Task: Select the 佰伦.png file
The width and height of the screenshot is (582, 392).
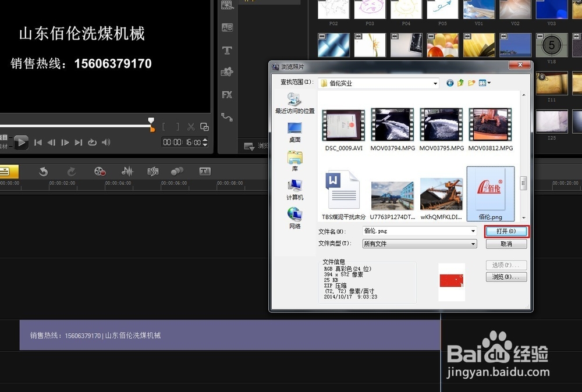Action: [490, 194]
